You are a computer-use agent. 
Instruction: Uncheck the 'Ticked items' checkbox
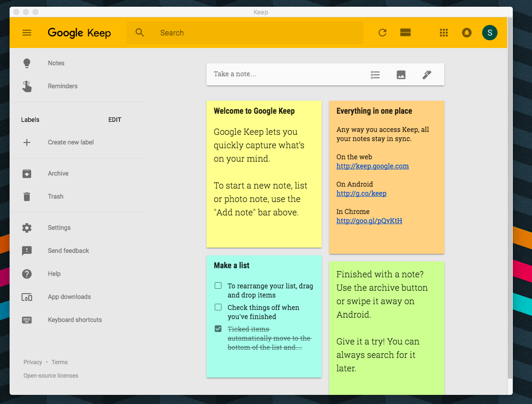tap(218, 329)
